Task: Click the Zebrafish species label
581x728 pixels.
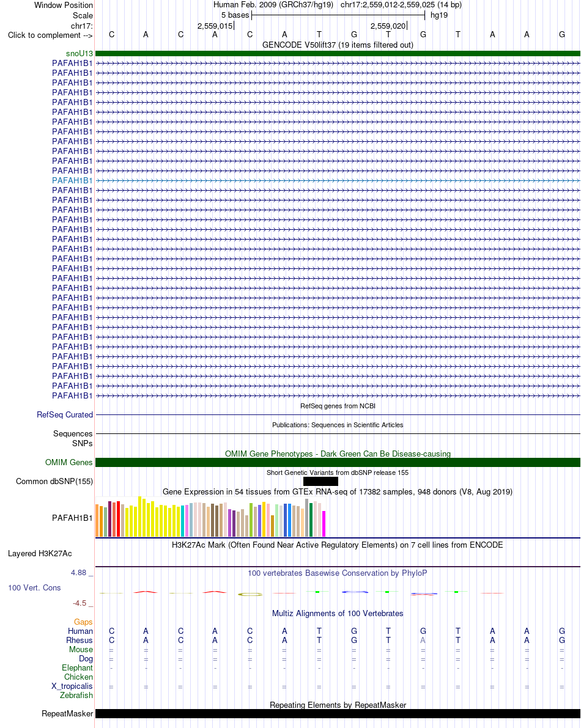Action: [76, 695]
